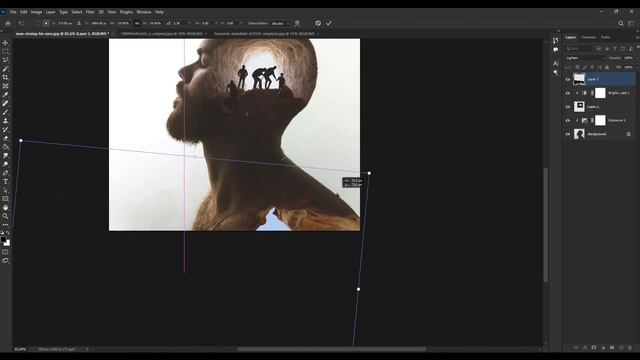Select the Dodge tool

[5, 164]
